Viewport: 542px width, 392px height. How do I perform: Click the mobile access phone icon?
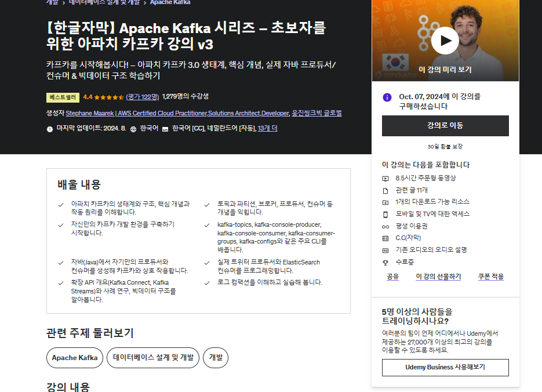tap(385, 215)
